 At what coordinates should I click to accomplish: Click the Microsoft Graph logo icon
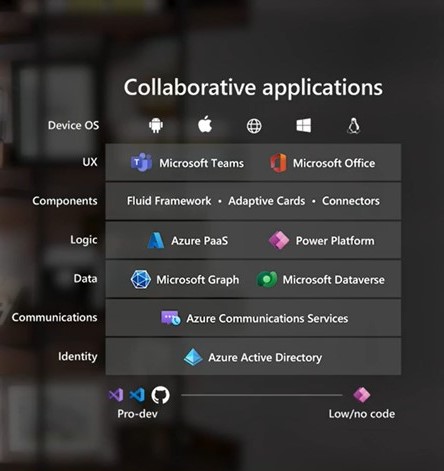[x=141, y=279]
